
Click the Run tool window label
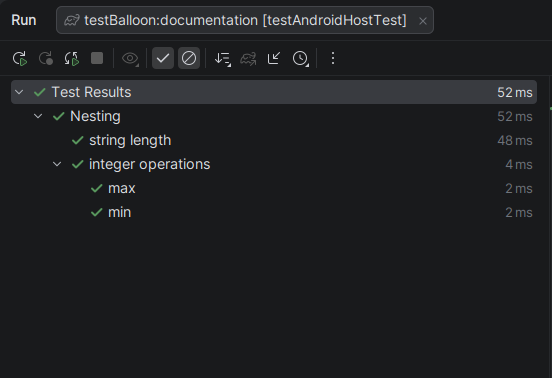tap(24, 20)
